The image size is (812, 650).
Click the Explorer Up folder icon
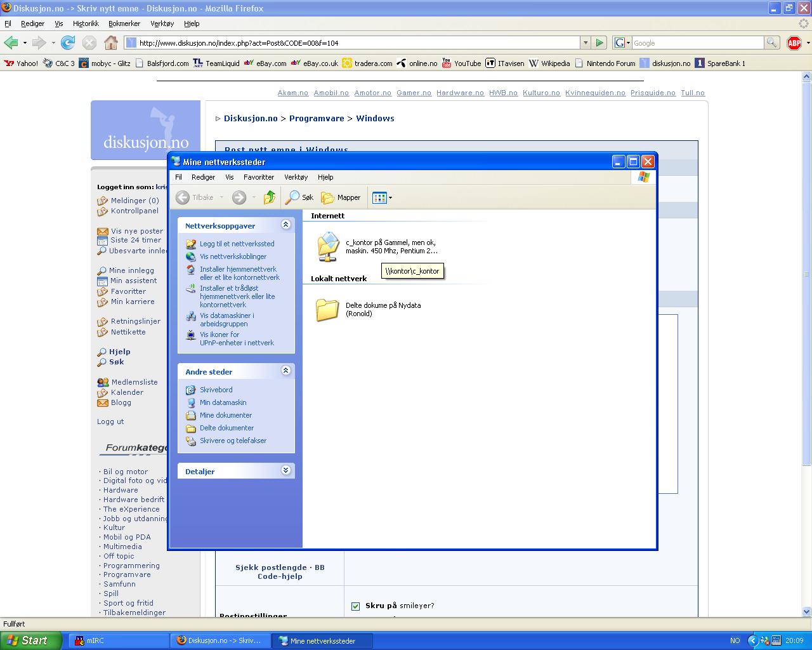tap(270, 197)
